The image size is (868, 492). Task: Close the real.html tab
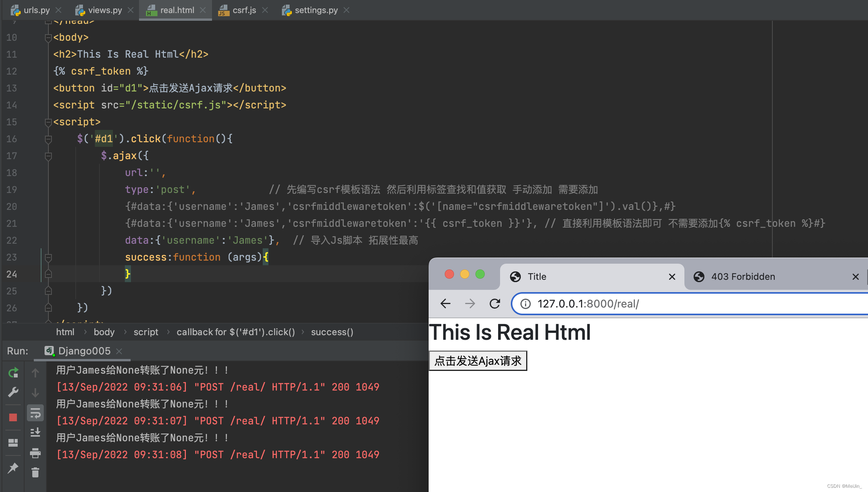click(203, 10)
